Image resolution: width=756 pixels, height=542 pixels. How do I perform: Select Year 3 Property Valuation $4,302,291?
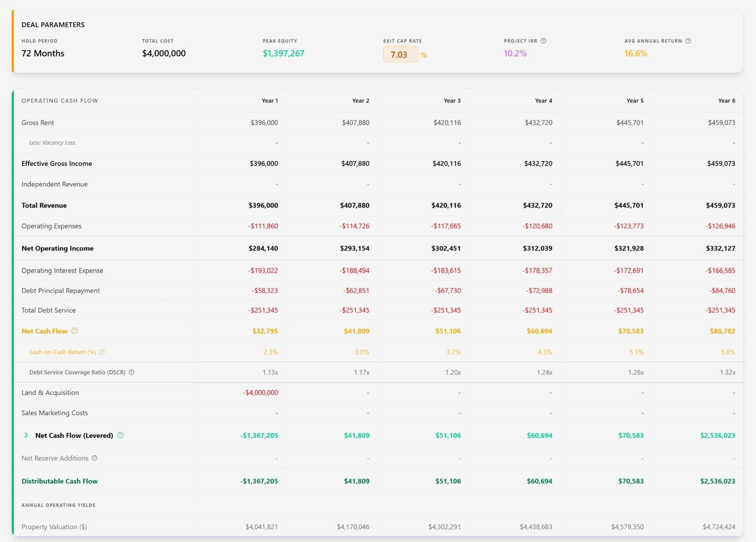click(444, 527)
